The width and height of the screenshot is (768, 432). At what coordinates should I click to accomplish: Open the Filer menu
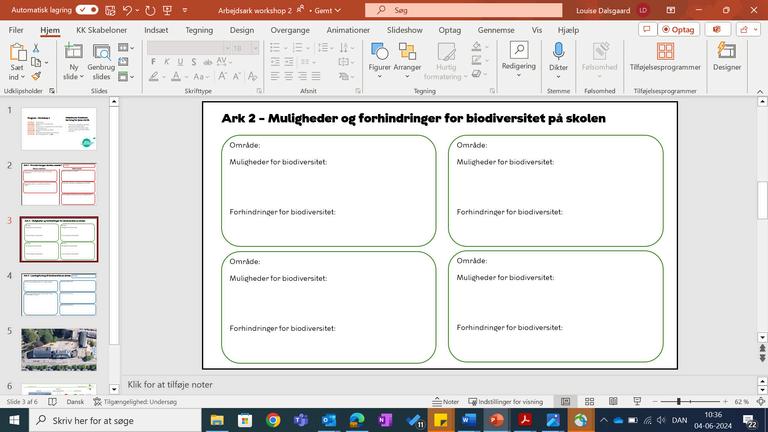16,30
